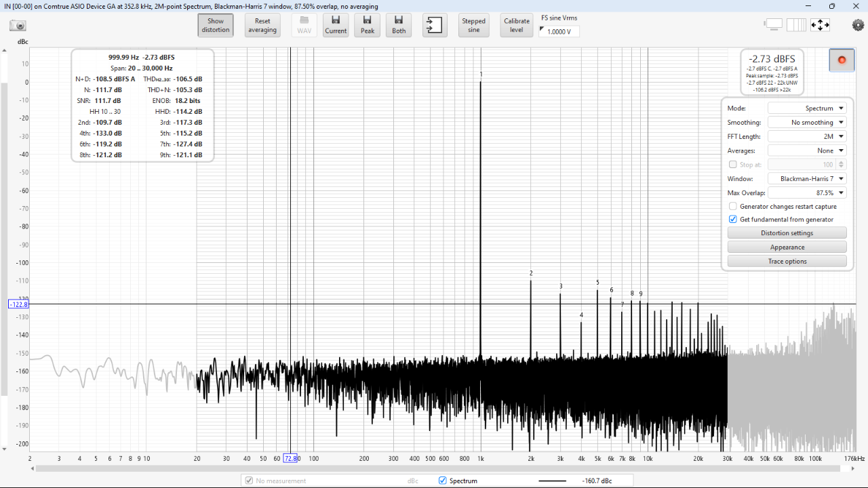The image size is (868, 488).
Task: Click the four-arrow graph limits icon
Action: pyautogui.click(x=820, y=25)
